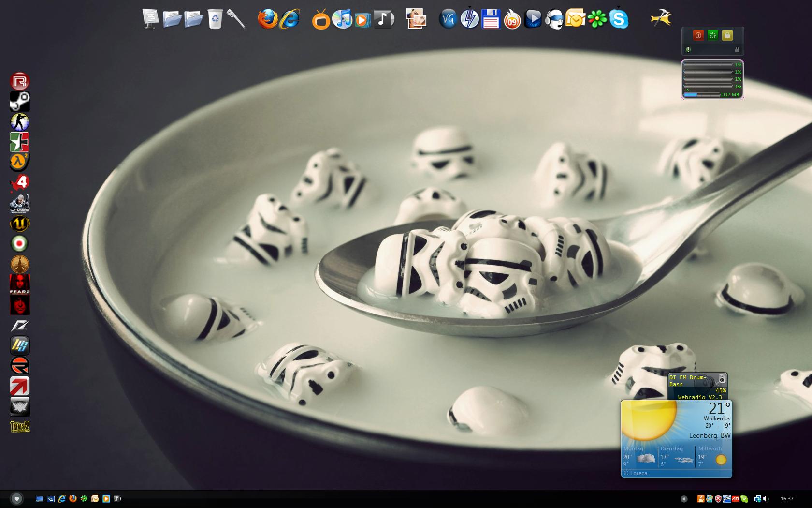Open the Start menu orb
This screenshot has width=812, height=508.
[17, 498]
